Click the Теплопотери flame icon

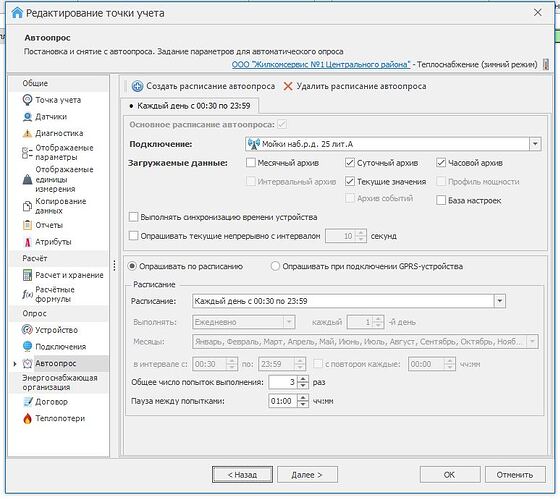(27, 419)
